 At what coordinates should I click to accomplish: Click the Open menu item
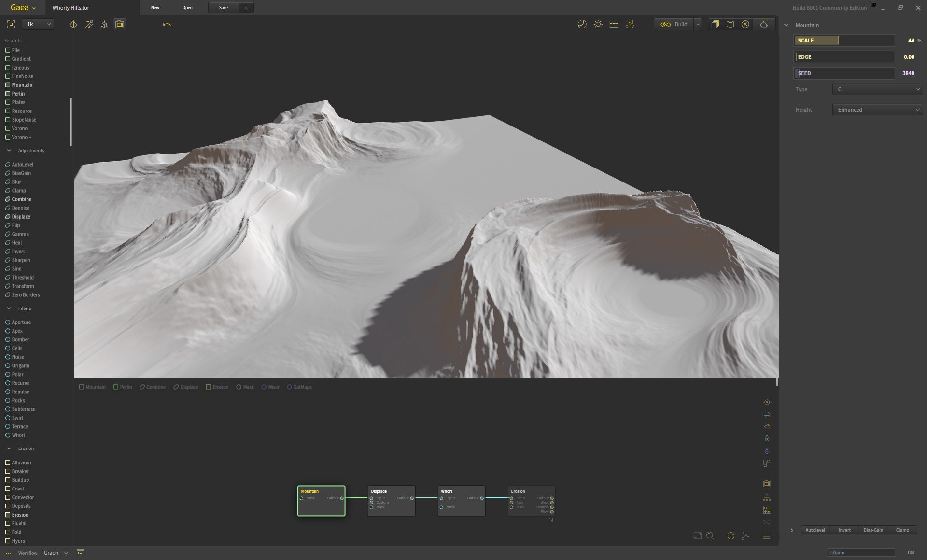click(x=187, y=8)
